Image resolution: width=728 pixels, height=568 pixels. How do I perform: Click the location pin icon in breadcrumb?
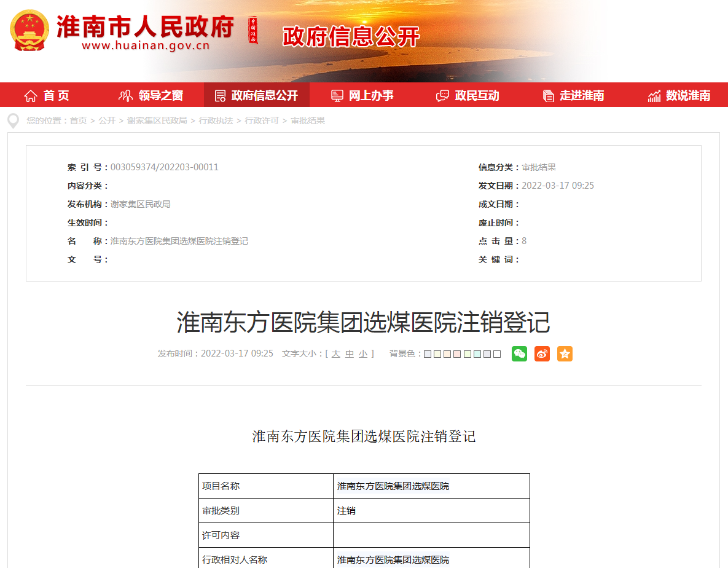click(x=12, y=120)
